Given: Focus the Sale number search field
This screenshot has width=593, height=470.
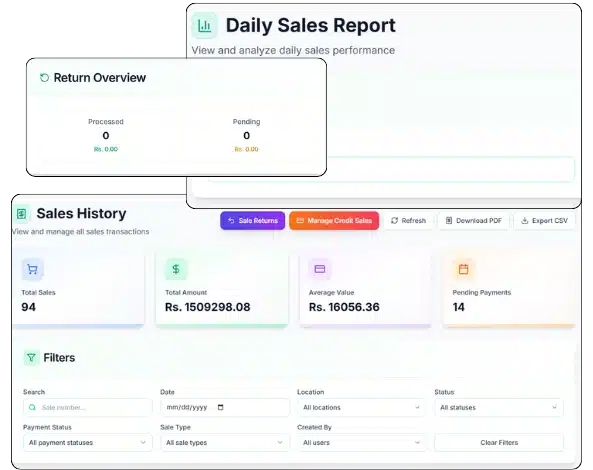Looking at the screenshot, I should pyautogui.click(x=88, y=407).
